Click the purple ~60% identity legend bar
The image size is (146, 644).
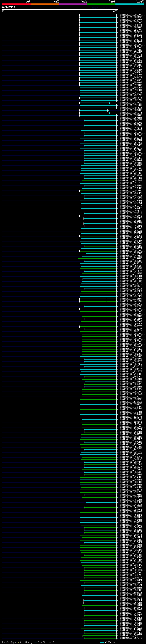click(x=73, y=4)
